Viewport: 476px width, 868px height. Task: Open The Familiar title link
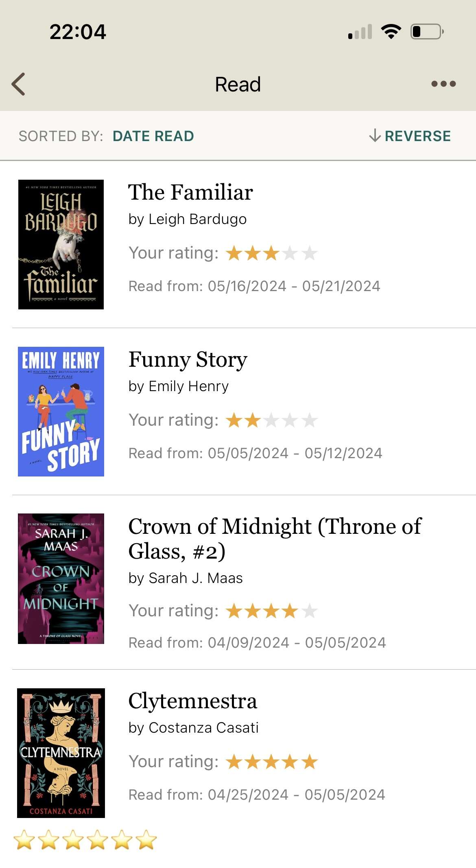tap(190, 192)
